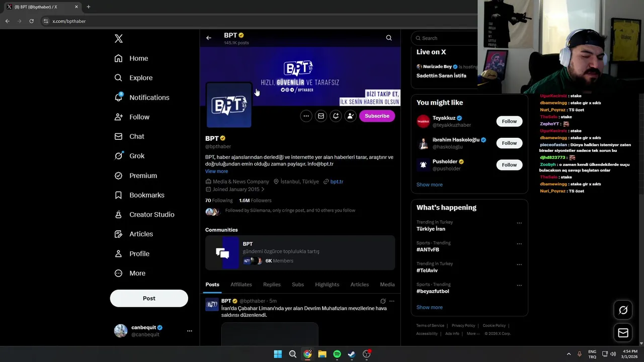Open Windows taskbar search
This screenshot has height=362, width=644.
(292, 354)
